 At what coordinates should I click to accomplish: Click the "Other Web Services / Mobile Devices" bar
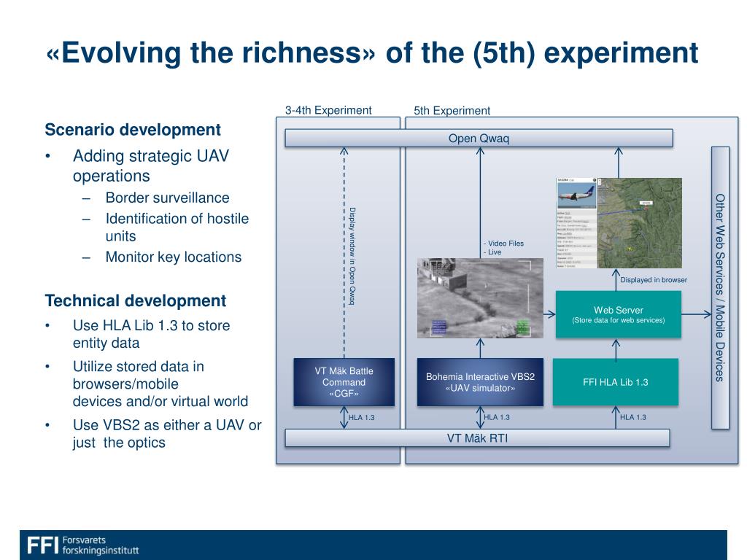click(x=720, y=287)
